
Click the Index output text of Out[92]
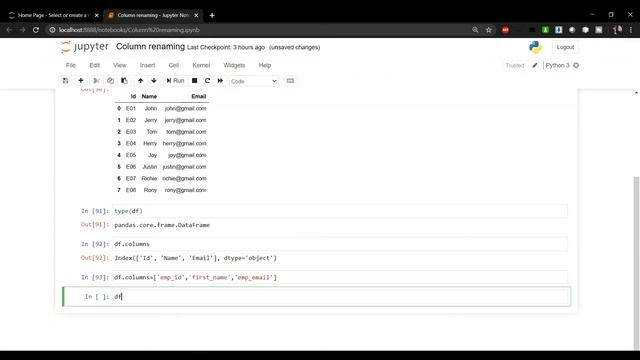pos(196,258)
